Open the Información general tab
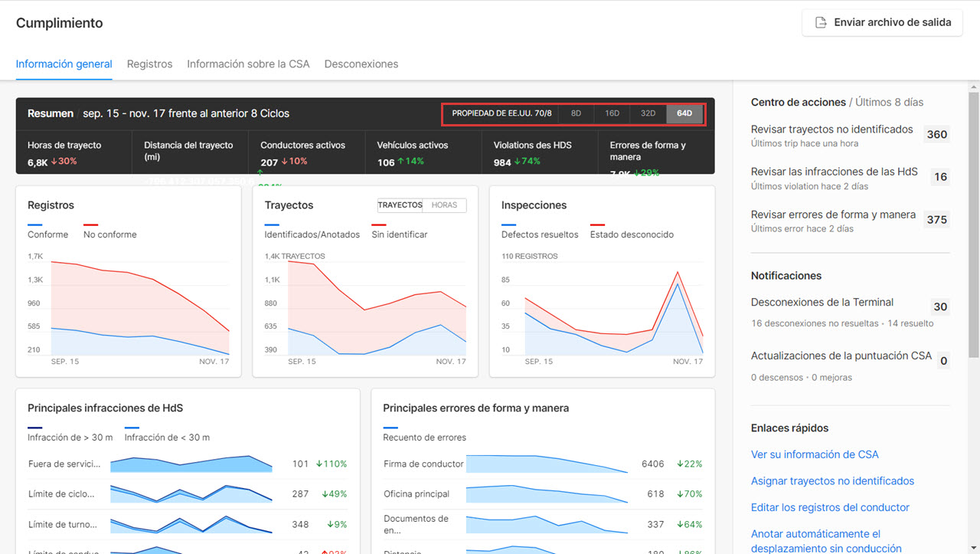This screenshot has height=554, width=980. click(x=64, y=64)
